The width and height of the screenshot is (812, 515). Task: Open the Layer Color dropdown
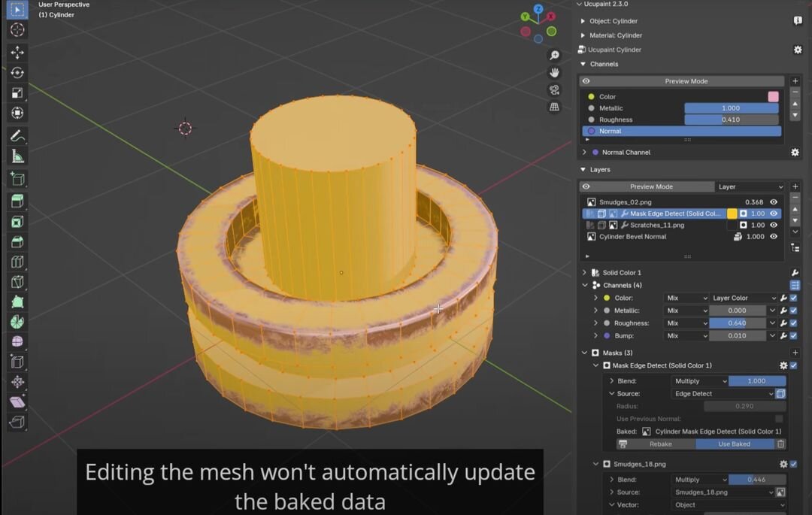tap(744, 298)
